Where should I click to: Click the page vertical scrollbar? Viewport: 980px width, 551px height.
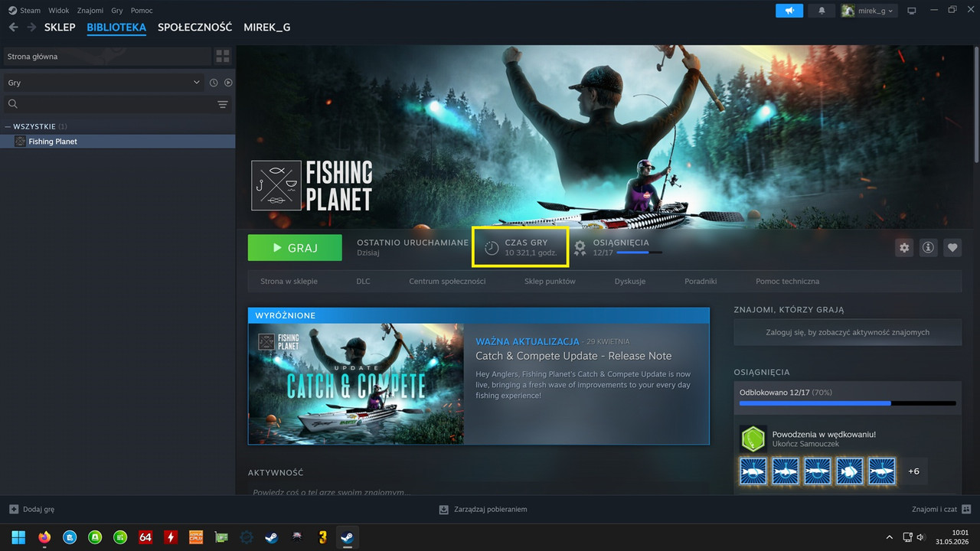coord(976,103)
